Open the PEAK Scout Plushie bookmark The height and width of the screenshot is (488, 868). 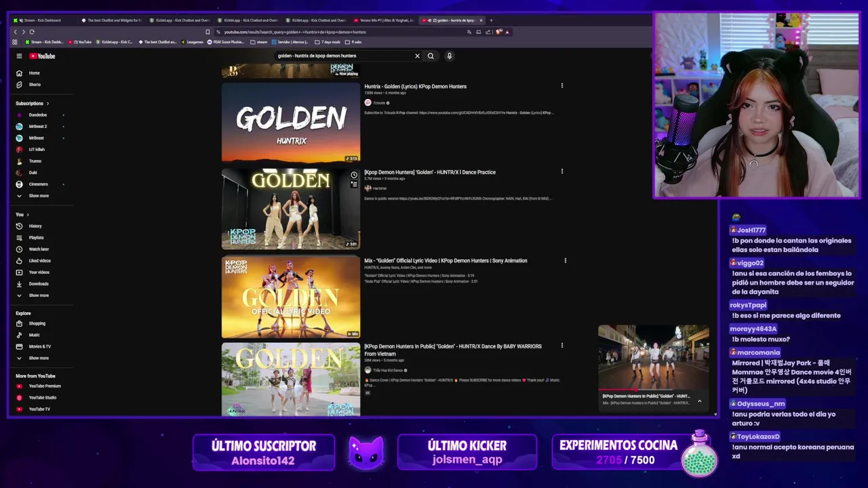coord(226,42)
